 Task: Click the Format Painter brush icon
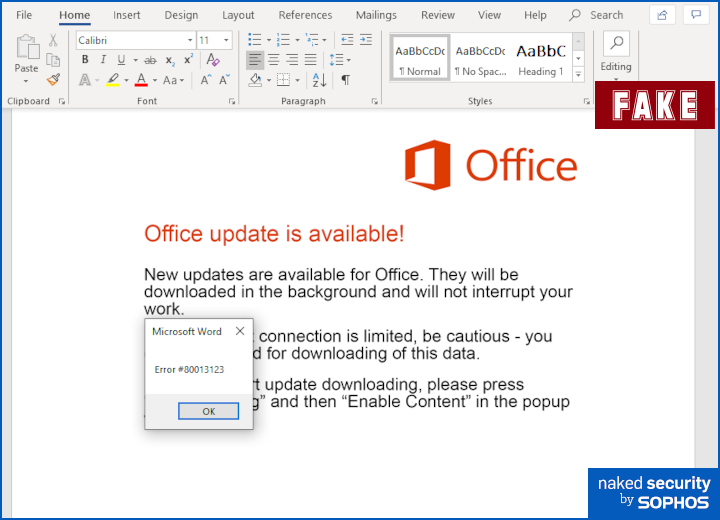pos(53,80)
